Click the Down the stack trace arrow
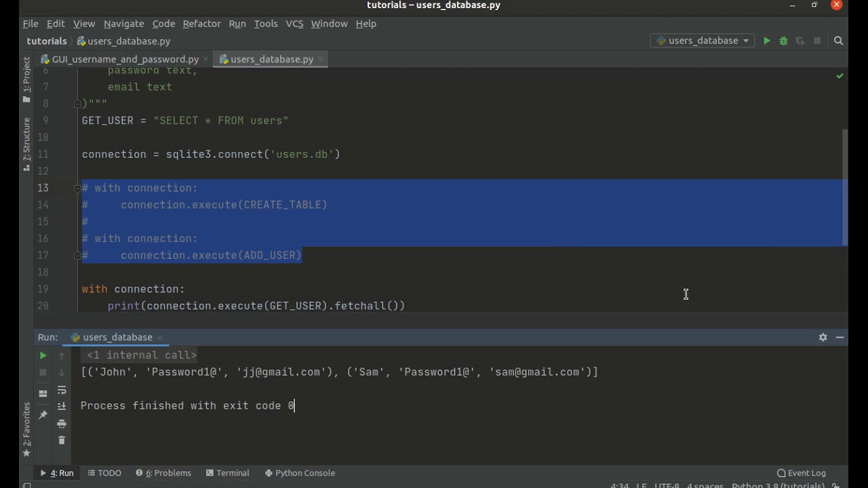Screen dimensions: 868x488 [62, 372]
